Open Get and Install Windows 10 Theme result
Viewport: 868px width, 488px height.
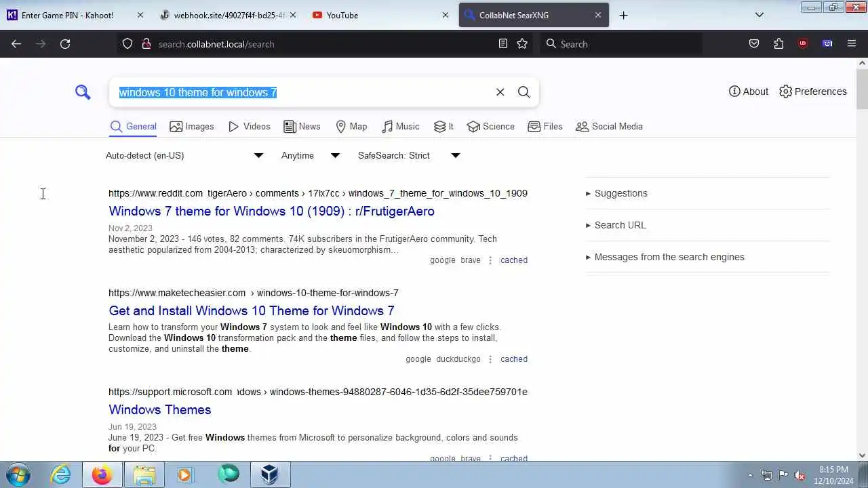[252, 310]
